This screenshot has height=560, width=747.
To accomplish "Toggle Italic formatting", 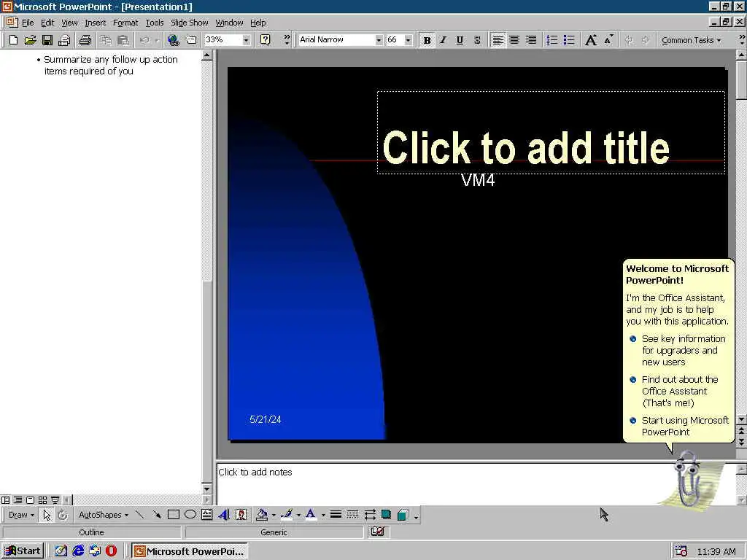I will (x=443, y=41).
